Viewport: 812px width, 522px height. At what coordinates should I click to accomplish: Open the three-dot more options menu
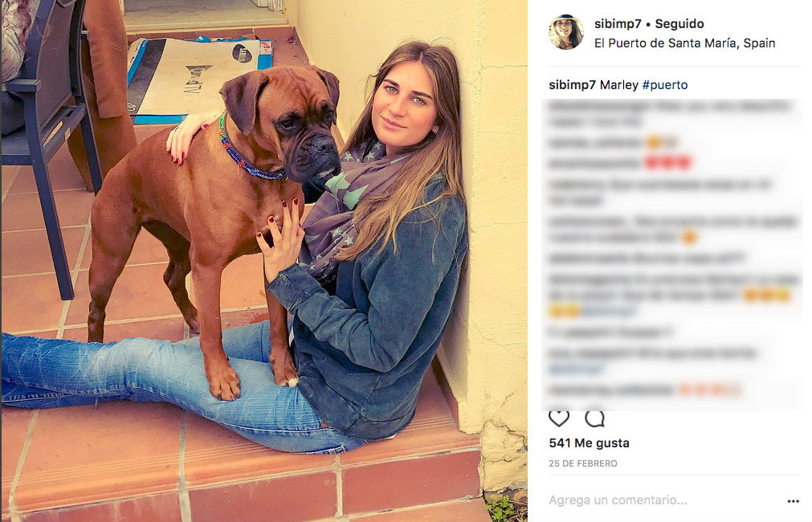point(793,501)
